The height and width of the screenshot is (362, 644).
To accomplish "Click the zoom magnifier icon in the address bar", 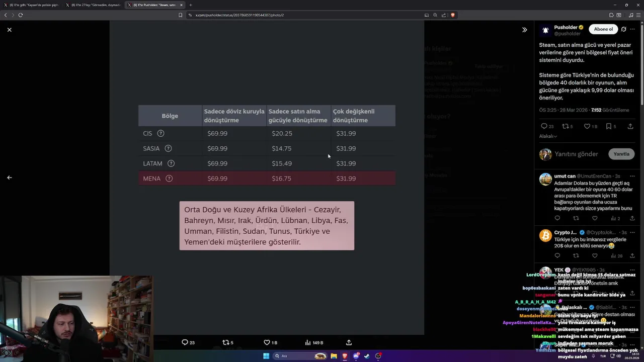I will pyautogui.click(x=435, y=15).
